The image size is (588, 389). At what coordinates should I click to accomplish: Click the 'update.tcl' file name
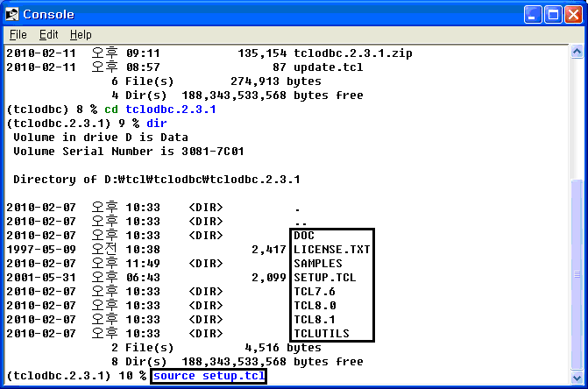(x=328, y=67)
